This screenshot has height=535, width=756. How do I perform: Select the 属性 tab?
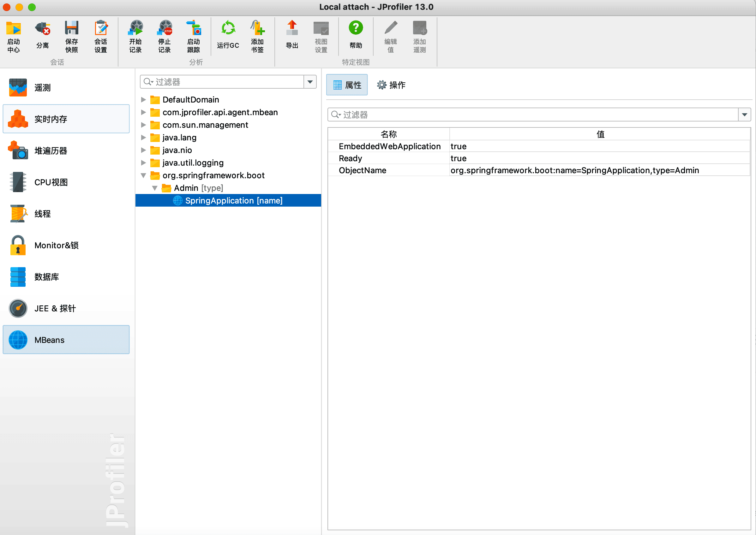tap(347, 85)
